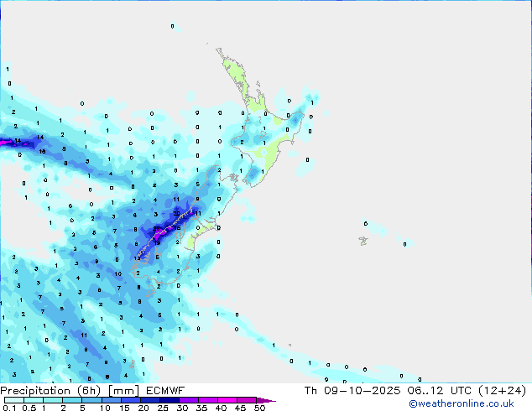Click the Precipitation (6h) [mm] title
The height and width of the screenshot is (411, 532).
click(x=70, y=391)
